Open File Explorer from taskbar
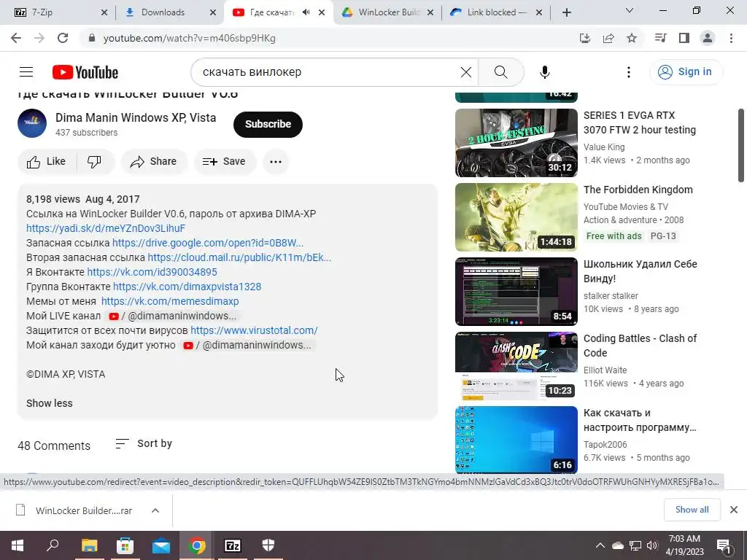This screenshot has height=560, width=747. pos(89,545)
